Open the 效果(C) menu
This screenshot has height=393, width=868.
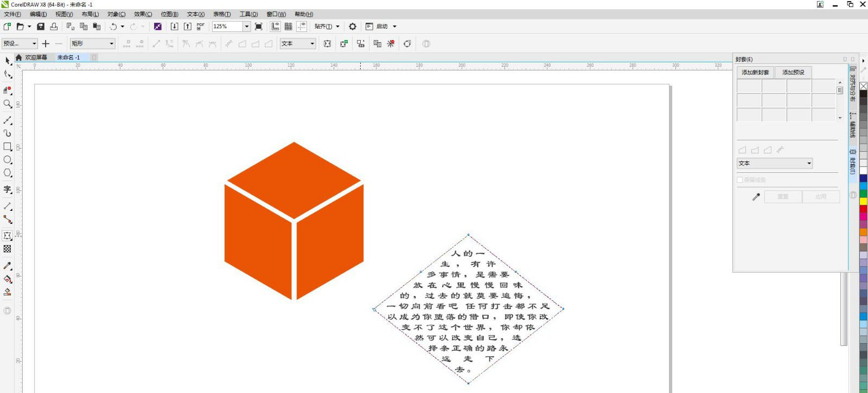[x=143, y=14]
